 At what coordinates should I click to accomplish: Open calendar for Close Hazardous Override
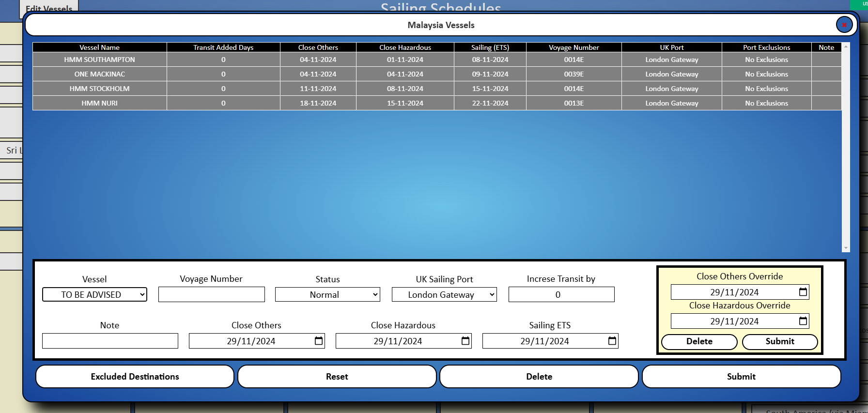(x=803, y=321)
